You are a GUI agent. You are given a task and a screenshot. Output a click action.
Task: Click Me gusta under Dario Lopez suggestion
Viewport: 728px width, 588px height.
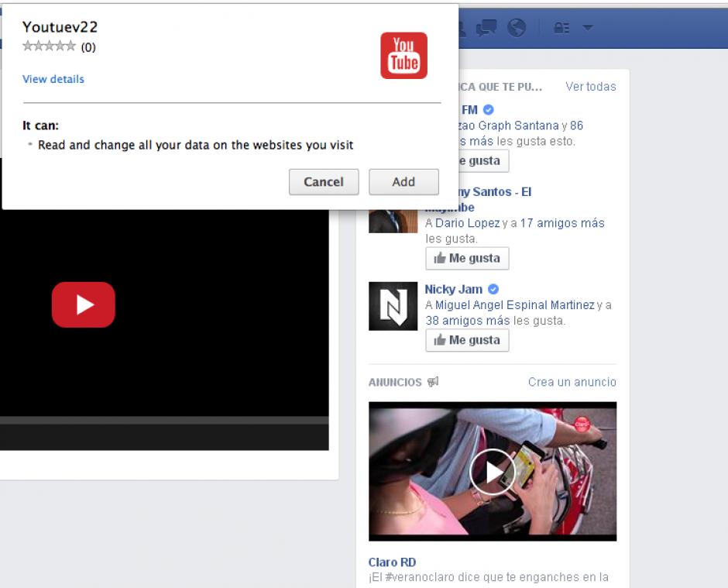tap(467, 258)
